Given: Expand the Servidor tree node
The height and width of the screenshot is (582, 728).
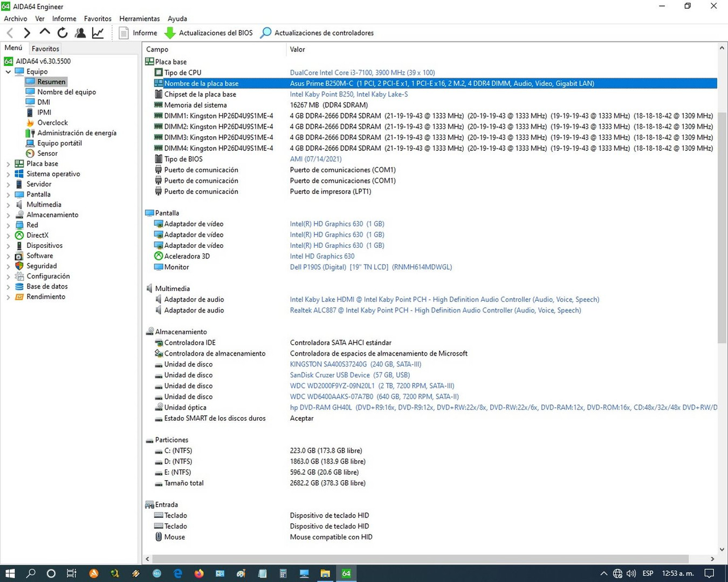Looking at the screenshot, I should click(x=8, y=184).
